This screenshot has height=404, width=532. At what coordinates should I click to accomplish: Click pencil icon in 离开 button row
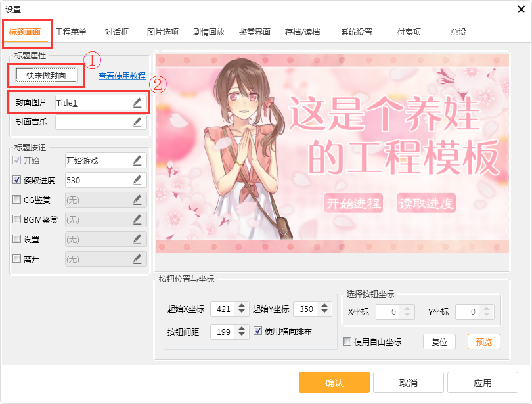[137, 259]
